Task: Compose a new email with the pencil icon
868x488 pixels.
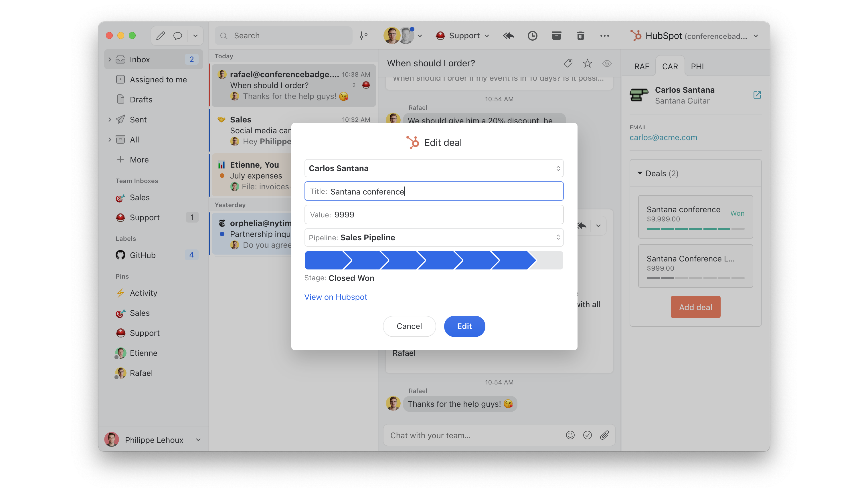Action: 161,35
